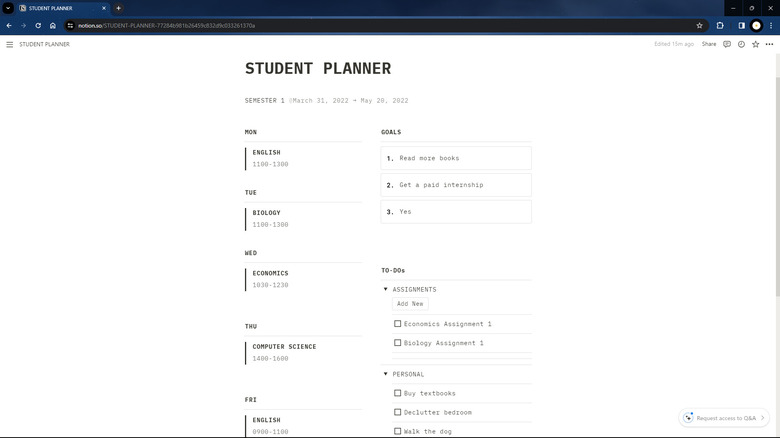This screenshot has height=438, width=780.
Task: Click 'Edited 15m ago' text
Action: click(674, 44)
